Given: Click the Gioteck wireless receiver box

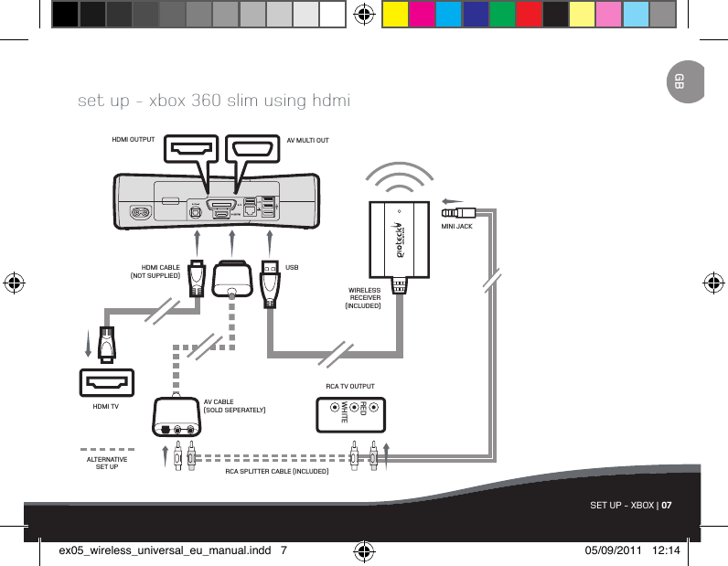Looking at the screenshot, I should coord(400,240).
